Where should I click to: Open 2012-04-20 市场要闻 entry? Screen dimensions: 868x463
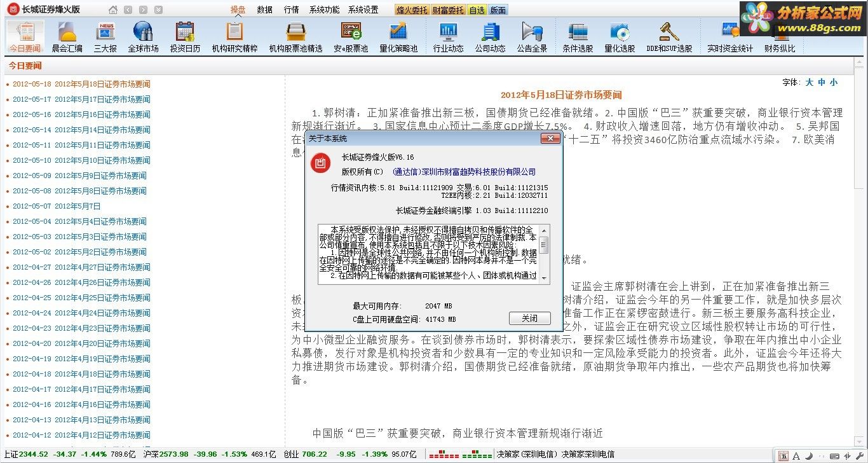point(81,343)
